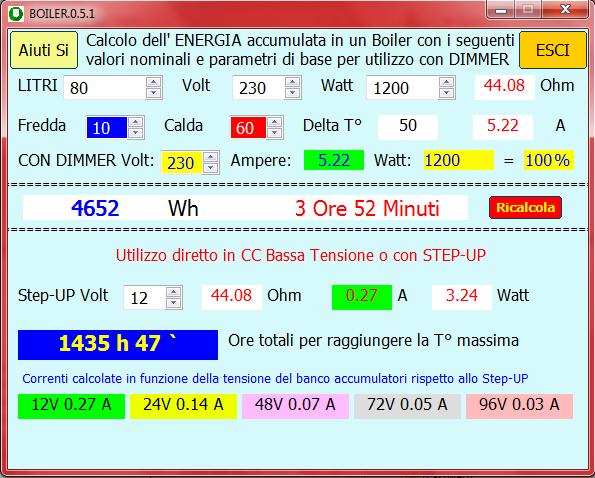The height and width of the screenshot is (478, 595).
Task: Minimize the BOILER.0.5.1 window
Action: 501,10
